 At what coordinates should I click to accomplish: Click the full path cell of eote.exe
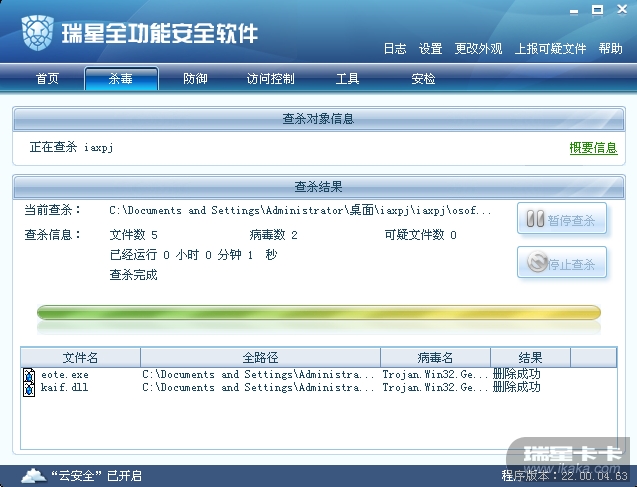pos(258,374)
